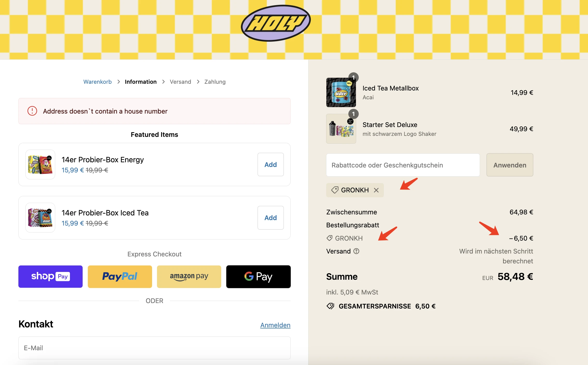Remove the GRONKH discount code tag
The width and height of the screenshot is (588, 365).
[x=376, y=190]
